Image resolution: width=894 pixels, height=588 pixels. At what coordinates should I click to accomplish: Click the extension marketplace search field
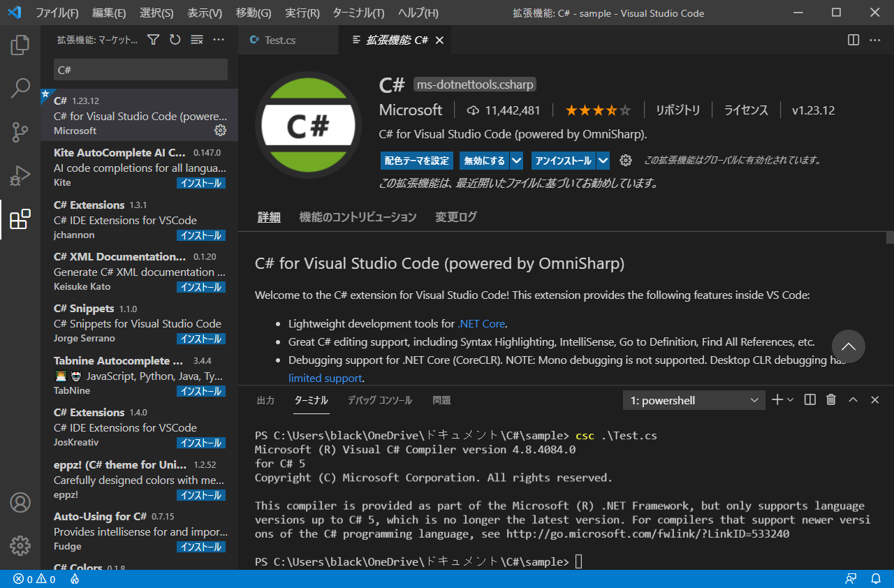(x=140, y=70)
